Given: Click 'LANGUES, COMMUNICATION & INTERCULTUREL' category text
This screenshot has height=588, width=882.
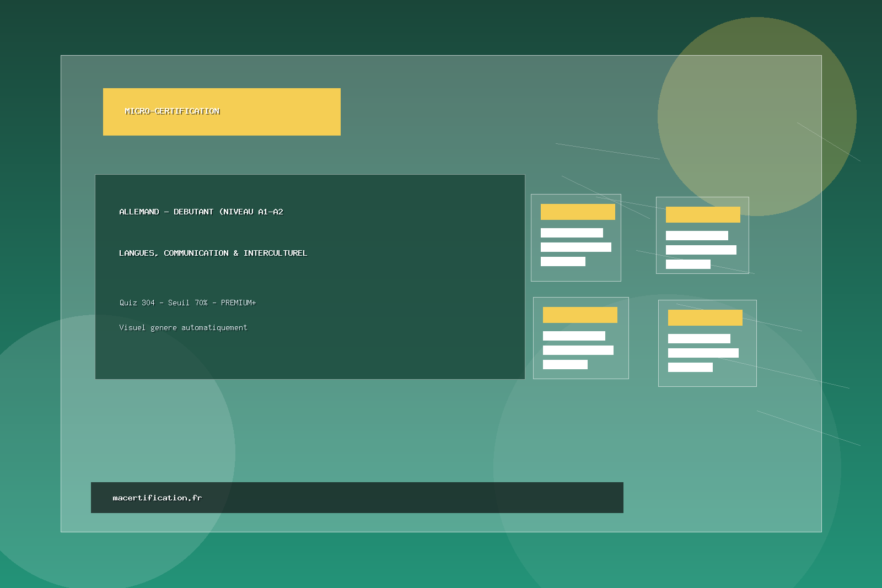Looking at the screenshot, I should (213, 253).
